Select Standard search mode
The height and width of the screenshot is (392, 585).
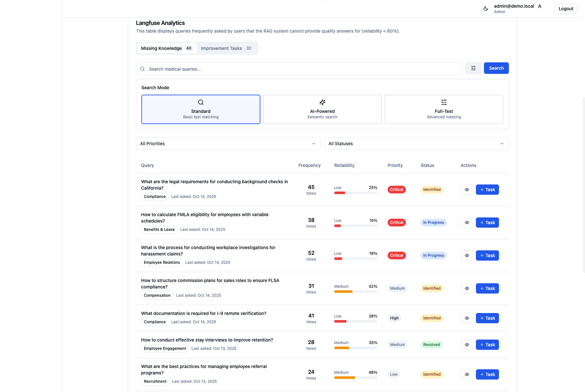click(x=201, y=110)
